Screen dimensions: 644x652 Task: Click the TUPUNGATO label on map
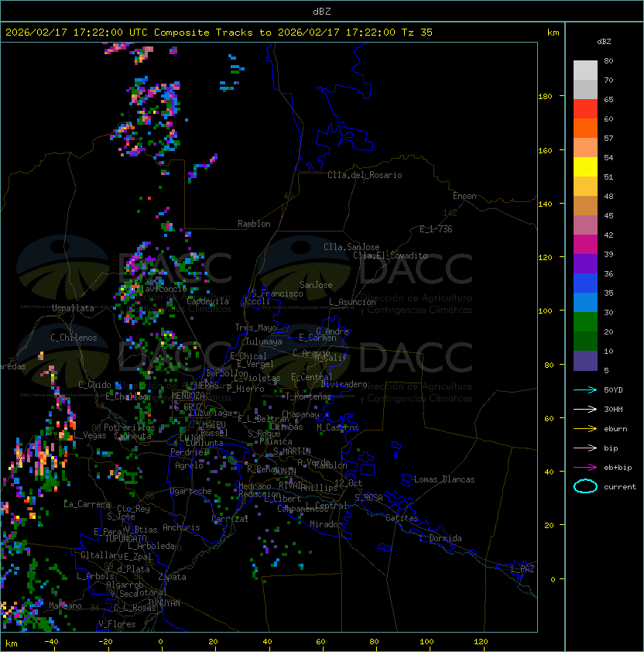click(125, 538)
